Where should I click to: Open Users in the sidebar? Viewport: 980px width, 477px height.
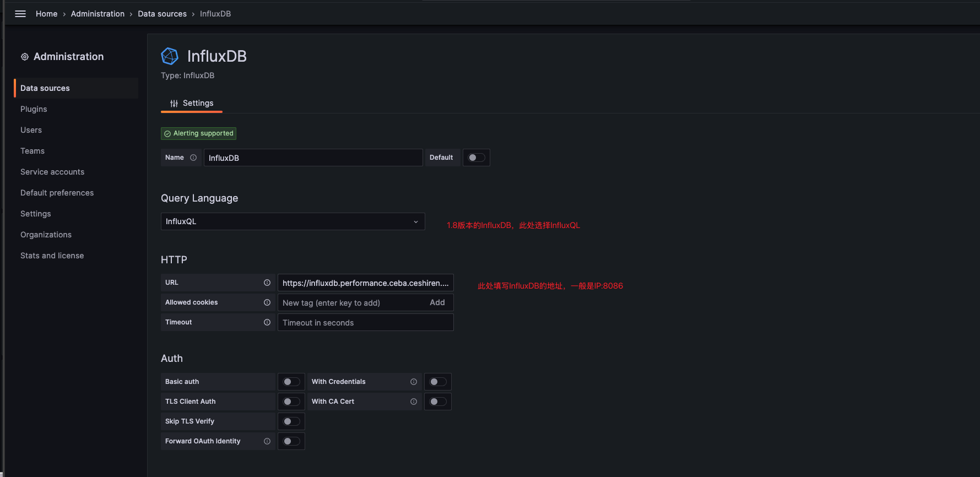point(31,130)
